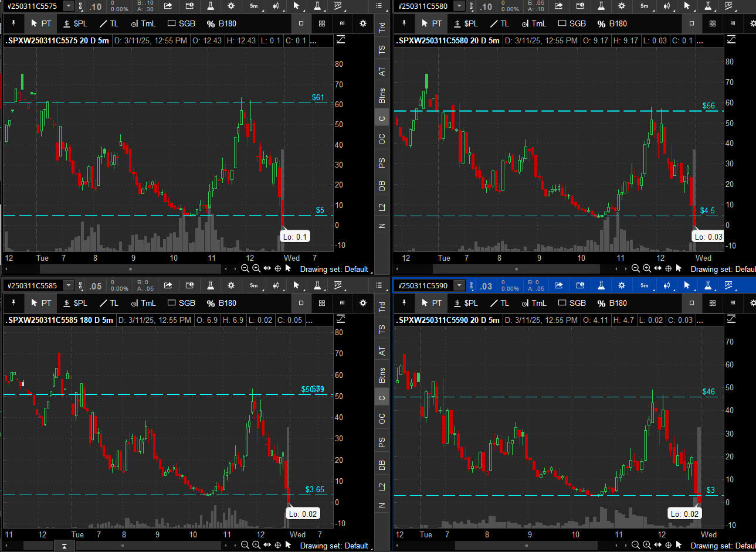756x552 pixels.
Task: Open the studies flask icon in the C5580 chart toolbar
Action: click(601, 6)
